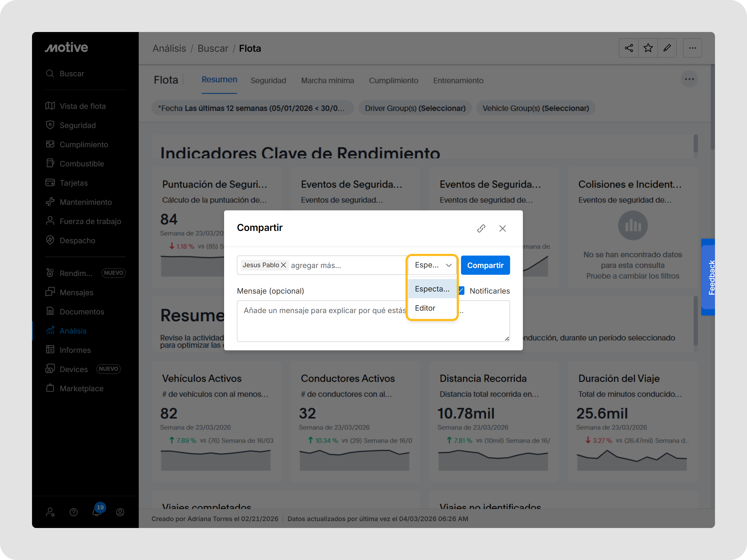Open the user profile icon in sidebar footer
747x560 pixels.
(x=120, y=512)
